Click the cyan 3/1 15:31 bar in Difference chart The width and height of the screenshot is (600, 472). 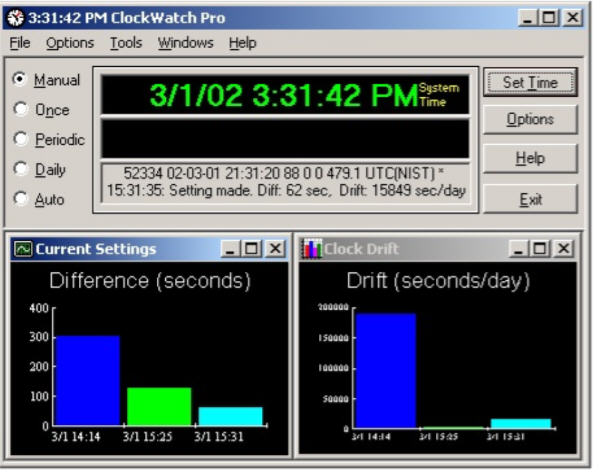231,416
